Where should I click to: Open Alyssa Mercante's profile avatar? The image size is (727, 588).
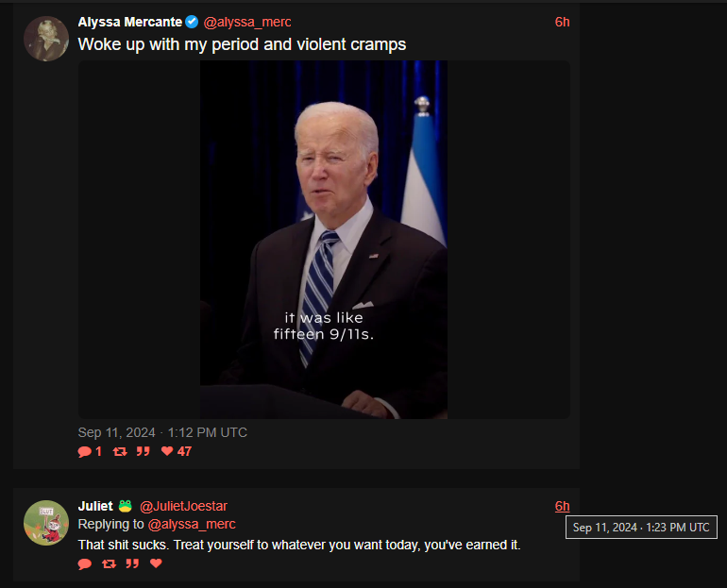click(x=46, y=39)
